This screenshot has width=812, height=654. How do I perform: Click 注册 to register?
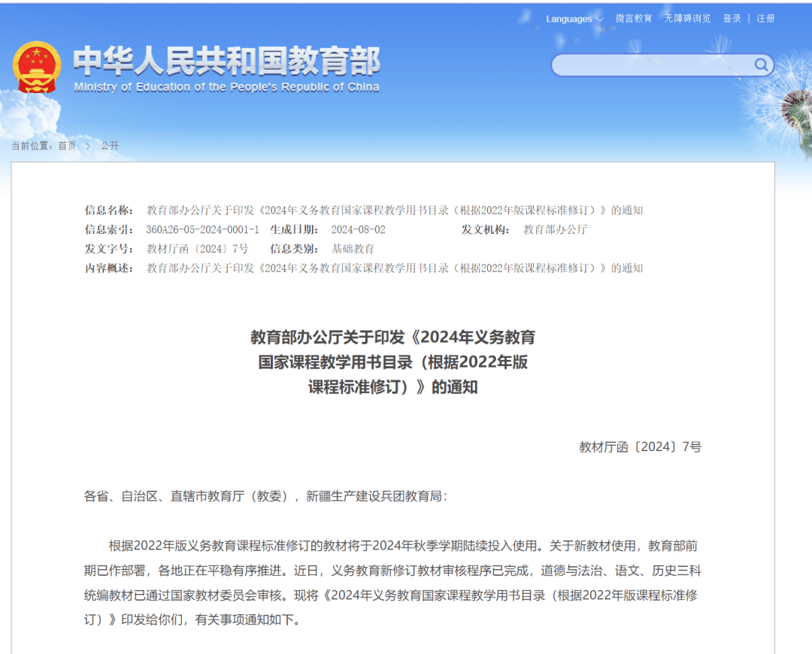coord(765,19)
